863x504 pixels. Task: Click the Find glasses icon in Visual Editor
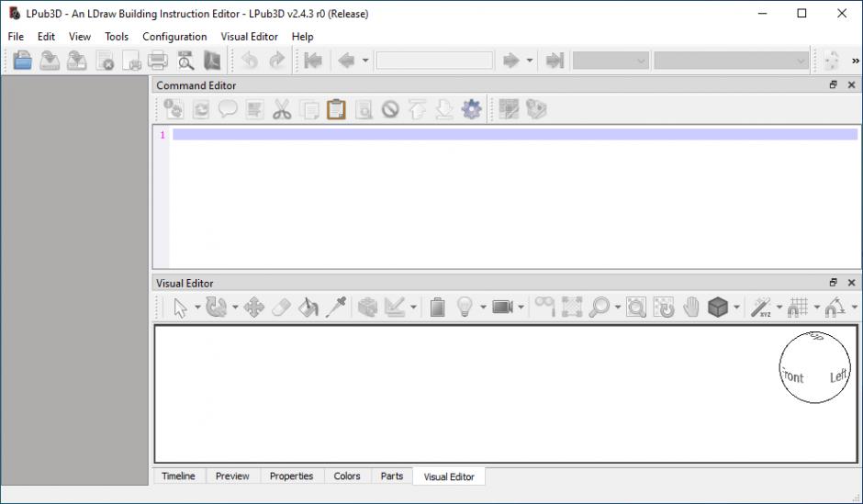coord(544,308)
